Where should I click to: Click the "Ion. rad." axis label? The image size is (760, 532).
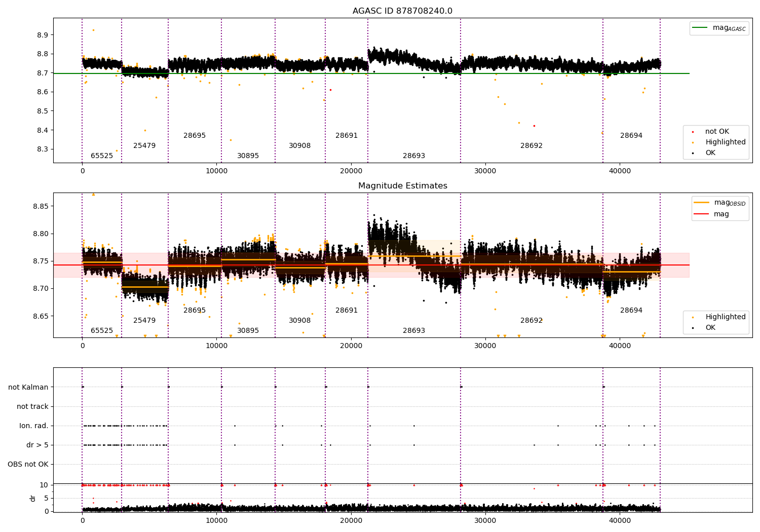pos(34,426)
